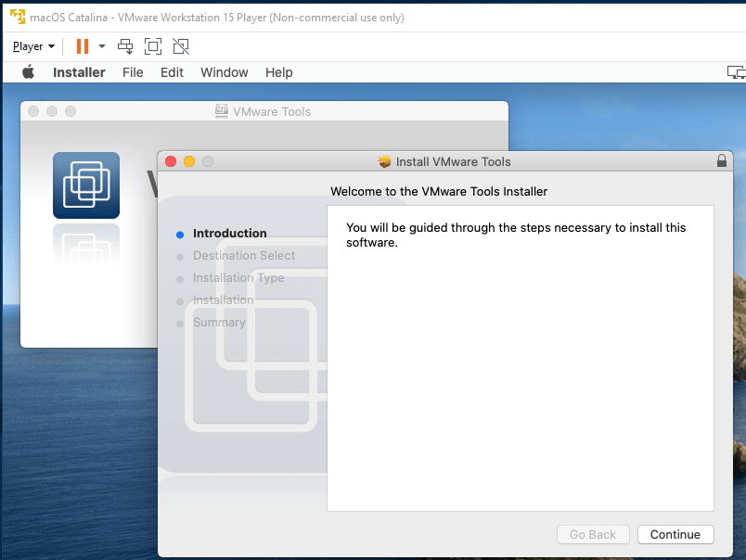746x560 pixels.
Task: Click the Welcome to the VMware Tools Installer heading
Action: tap(439, 192)
